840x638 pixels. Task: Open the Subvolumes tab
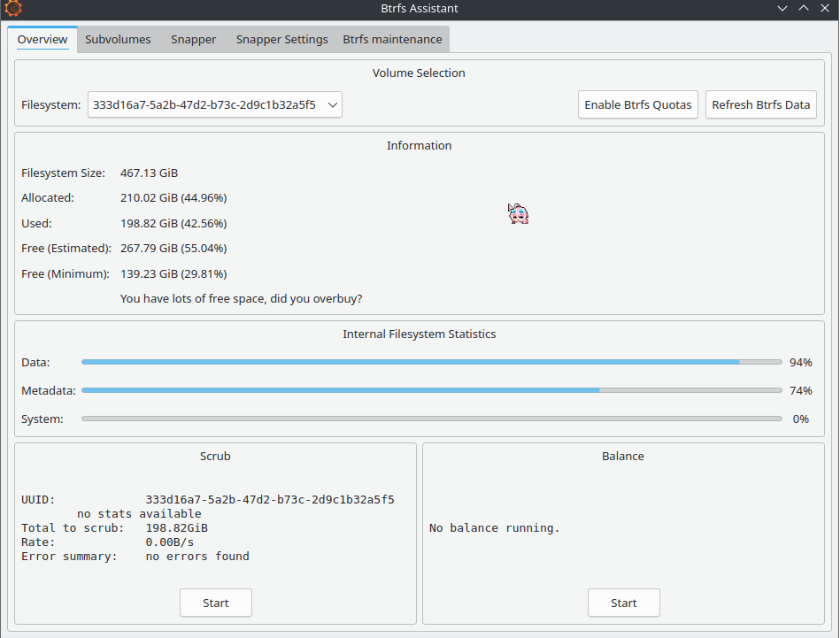pos(118,40)
